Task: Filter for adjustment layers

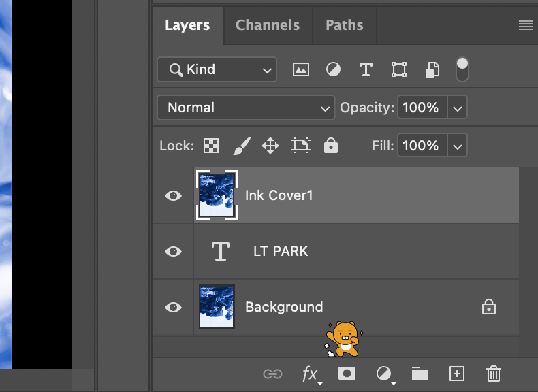Action: click(333, 69)
